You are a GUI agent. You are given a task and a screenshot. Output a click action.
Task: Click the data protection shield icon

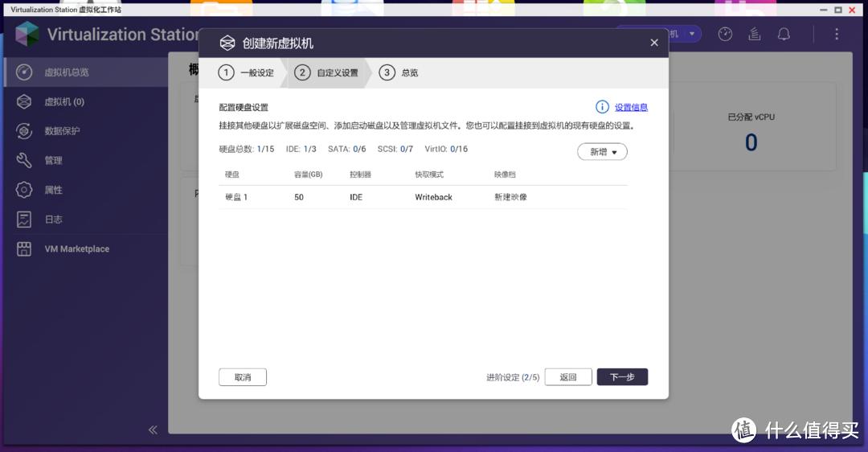click(24, 131)
